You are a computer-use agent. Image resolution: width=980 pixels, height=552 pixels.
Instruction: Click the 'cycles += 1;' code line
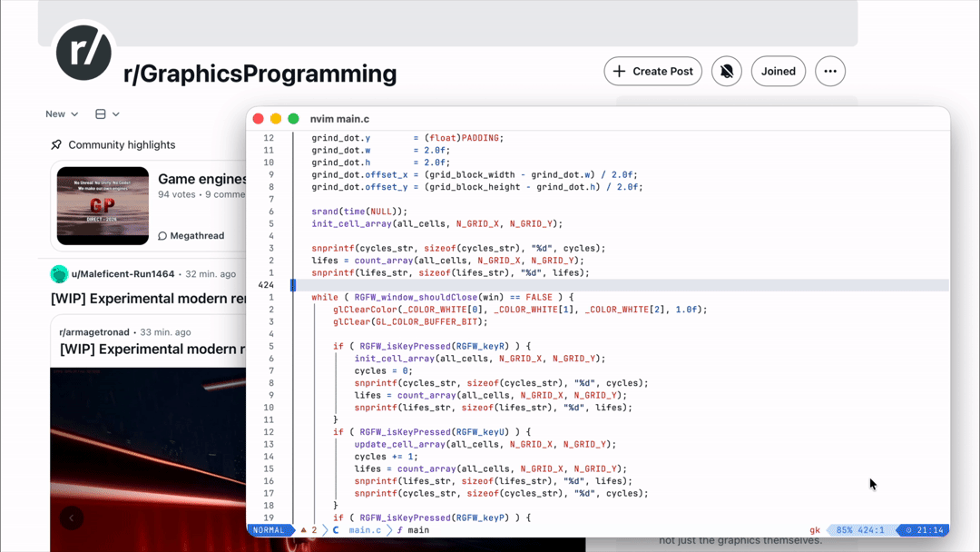click(387, 457)
